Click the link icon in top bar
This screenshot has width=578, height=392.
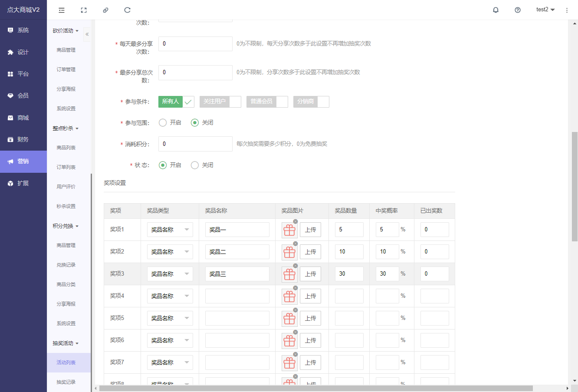pyautogui.click(x=105, y=10)
